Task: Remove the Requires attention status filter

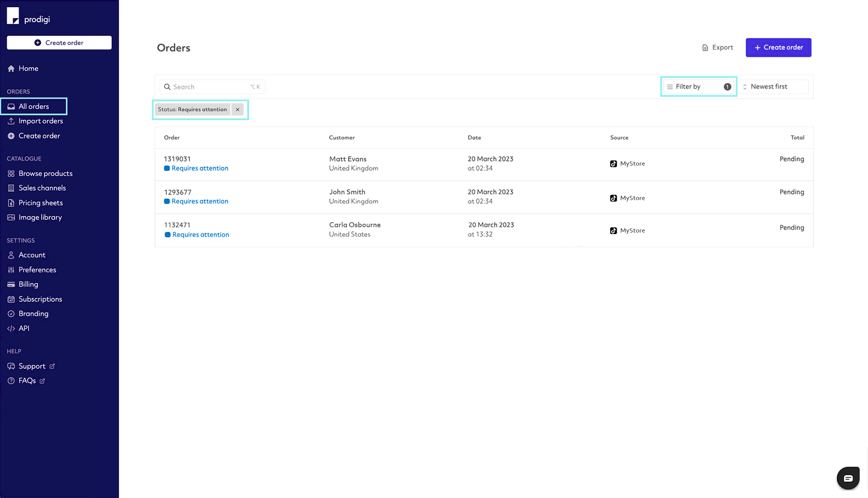Action: coord(237,109)
